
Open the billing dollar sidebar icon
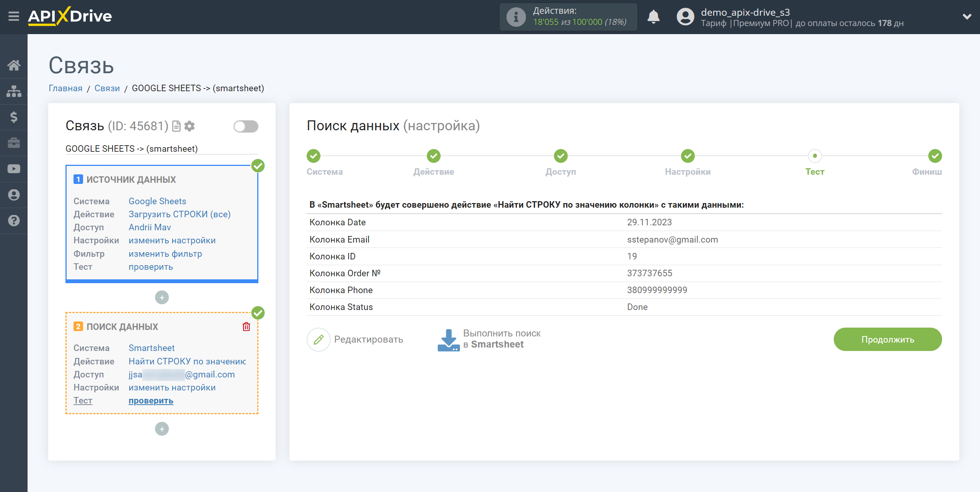point(14,117)
